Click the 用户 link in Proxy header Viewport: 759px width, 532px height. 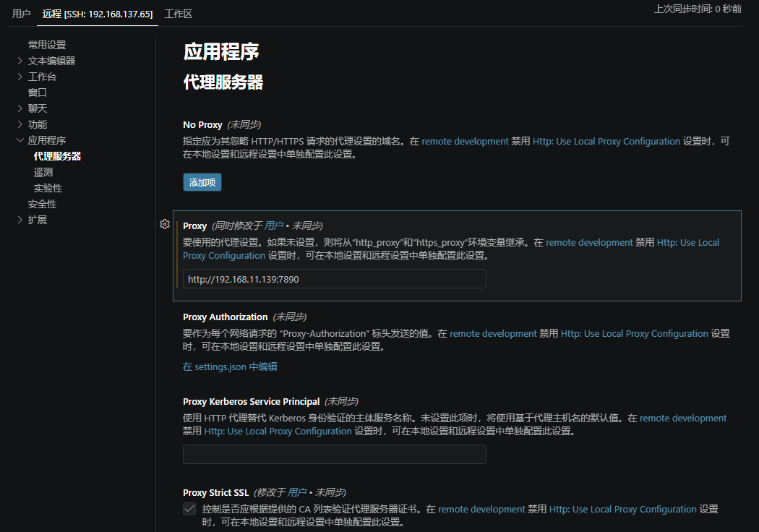click(x=273, y=226)
